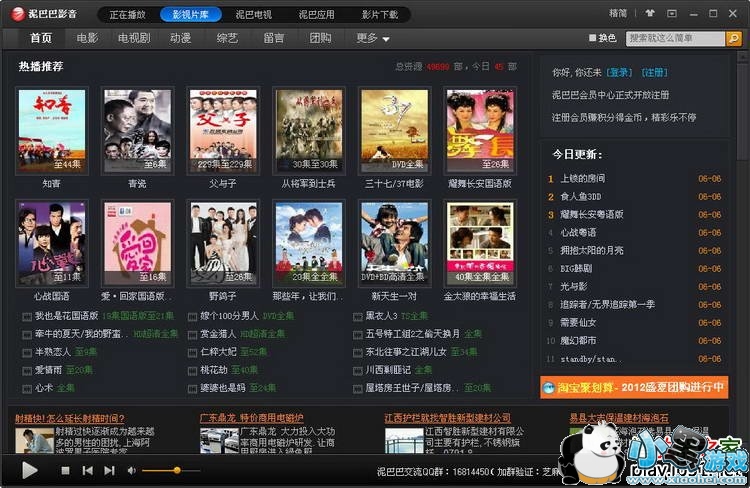Click the film icon beside 心术
750x488 pixels.
pos(27,389)
